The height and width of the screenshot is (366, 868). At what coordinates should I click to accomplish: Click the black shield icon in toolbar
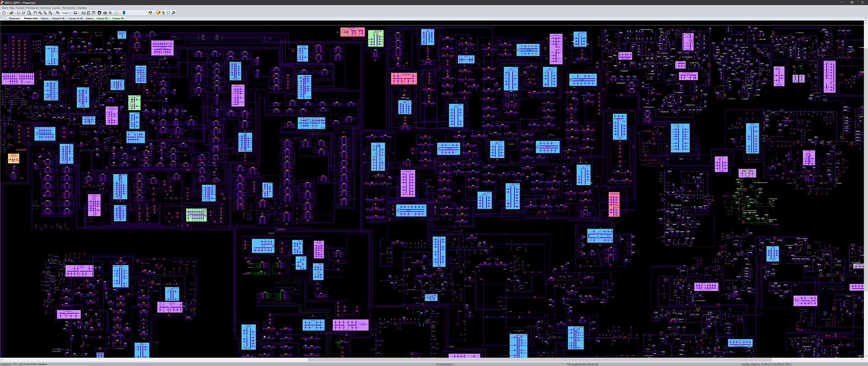coord(99,13)
